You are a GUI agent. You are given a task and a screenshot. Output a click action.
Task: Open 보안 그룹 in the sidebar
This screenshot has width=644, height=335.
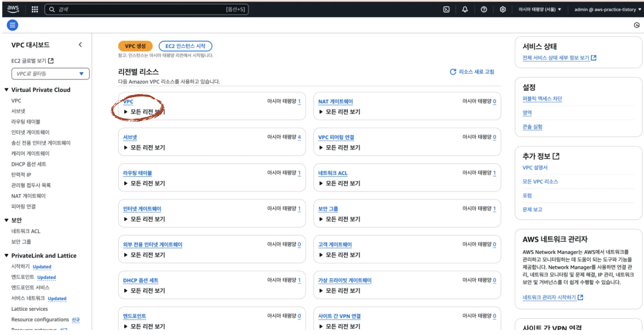(21, 242)
